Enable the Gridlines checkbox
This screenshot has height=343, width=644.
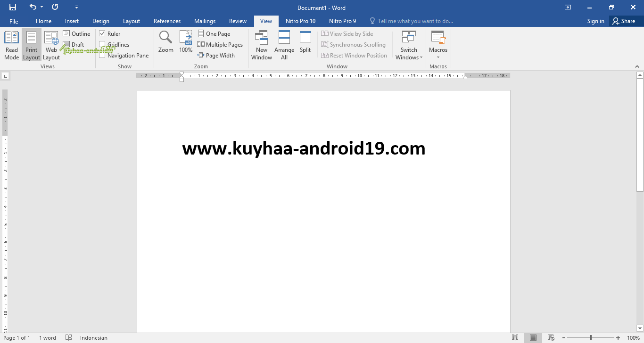pyautogui.click(x=102, y=45)
